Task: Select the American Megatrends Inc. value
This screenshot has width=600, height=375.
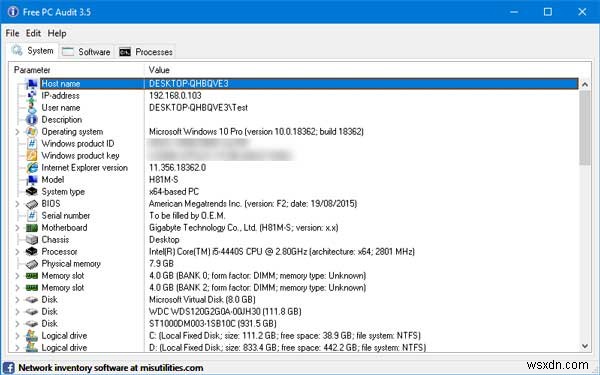Action: point(253,204)
